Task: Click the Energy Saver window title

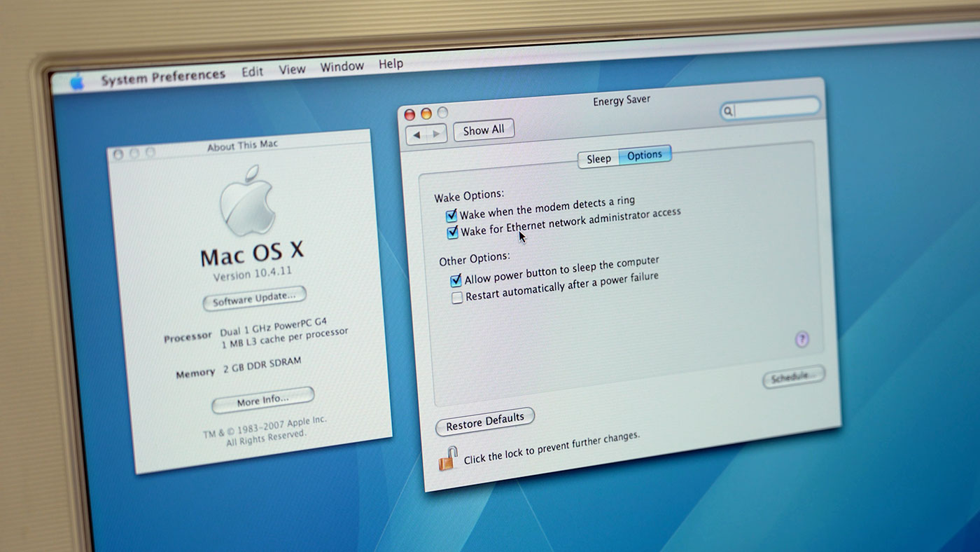Action: pyautogui.click(x=622, y=100)
